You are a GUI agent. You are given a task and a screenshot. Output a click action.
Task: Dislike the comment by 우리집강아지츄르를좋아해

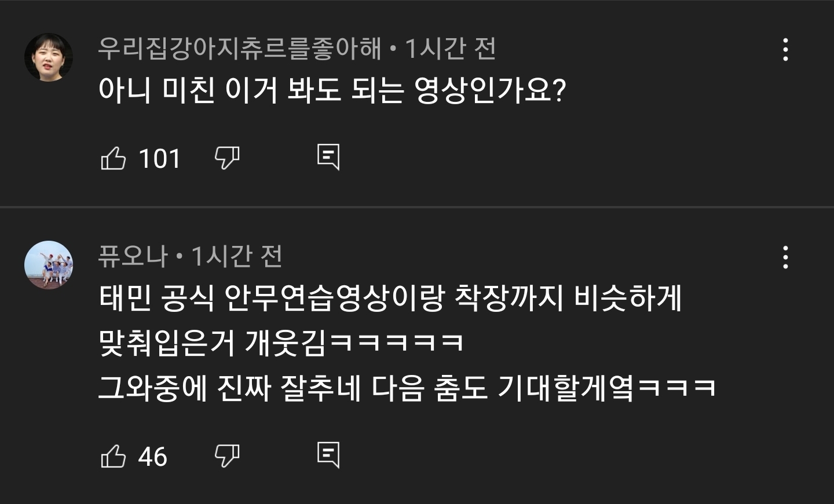pyautogui.click(x=226, y=158)
